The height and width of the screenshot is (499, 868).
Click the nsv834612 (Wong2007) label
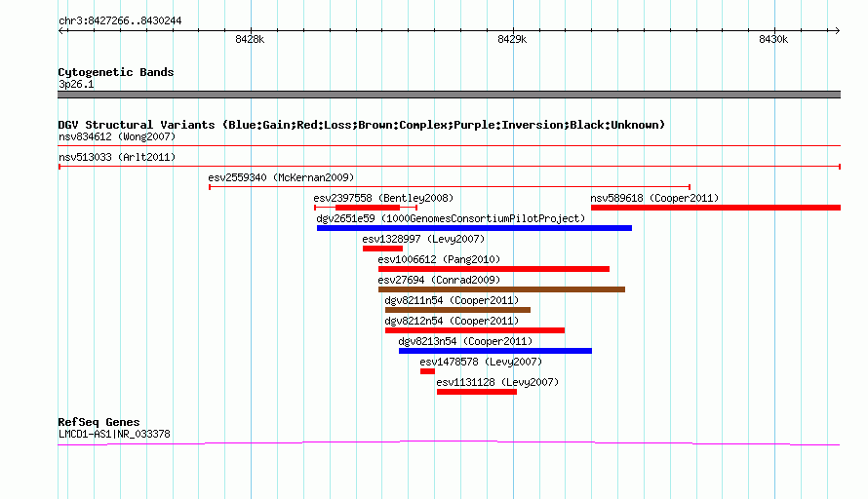pyautogui.click(x=117, y=136)
